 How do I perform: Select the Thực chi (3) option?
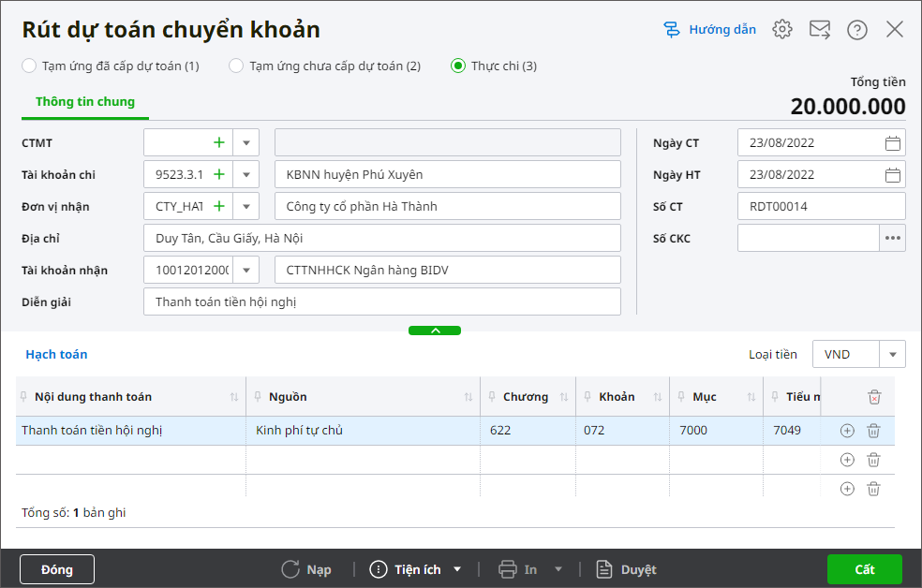tap(458, 66)
